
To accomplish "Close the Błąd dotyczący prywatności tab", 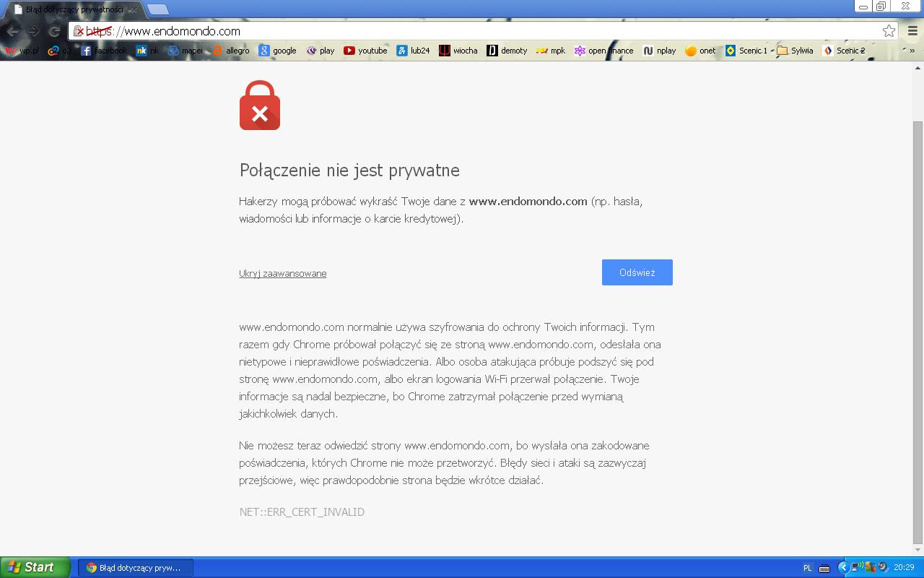I will coord(132,10).
